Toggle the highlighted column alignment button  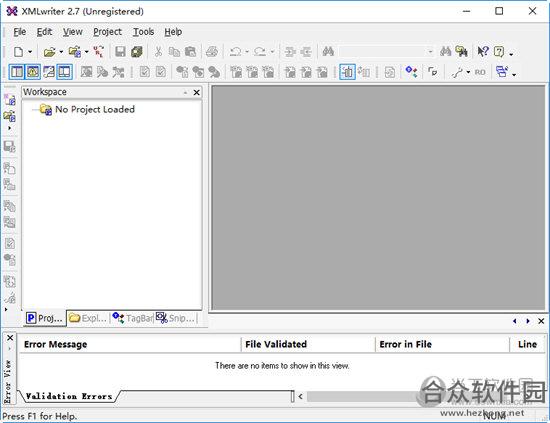(347, 72)
